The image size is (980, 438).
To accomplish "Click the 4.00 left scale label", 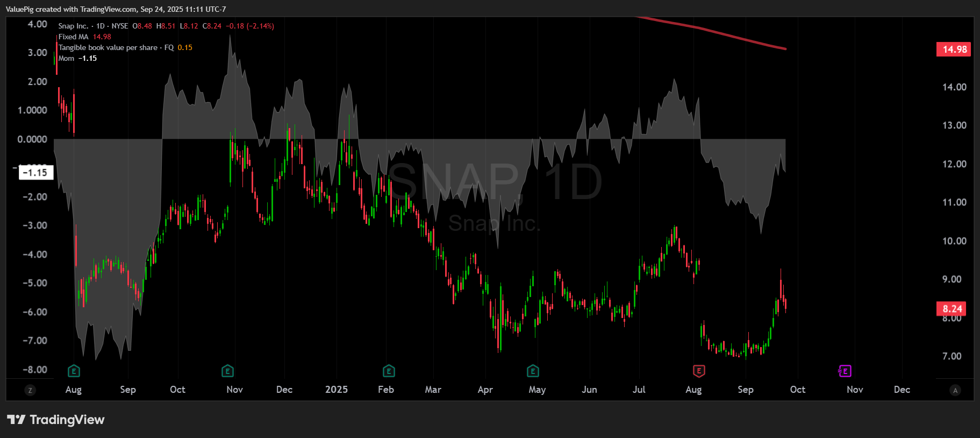I will coord(38,24).
